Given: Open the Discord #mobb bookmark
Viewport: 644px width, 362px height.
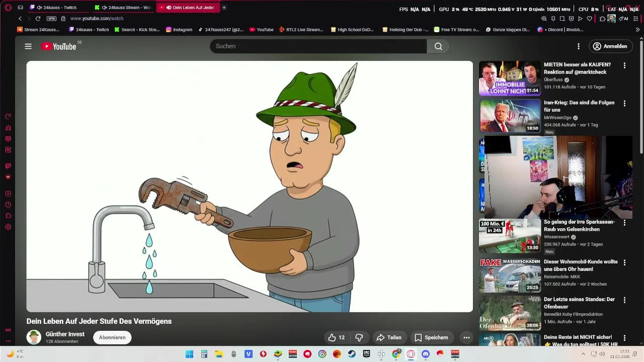Looking at the screenshot, I should (x=560, y=30).
